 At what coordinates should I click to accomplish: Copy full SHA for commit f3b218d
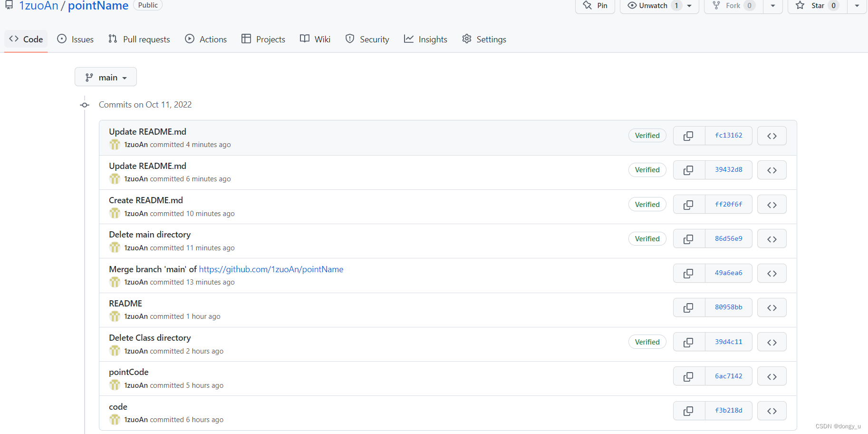coord(689,411)
